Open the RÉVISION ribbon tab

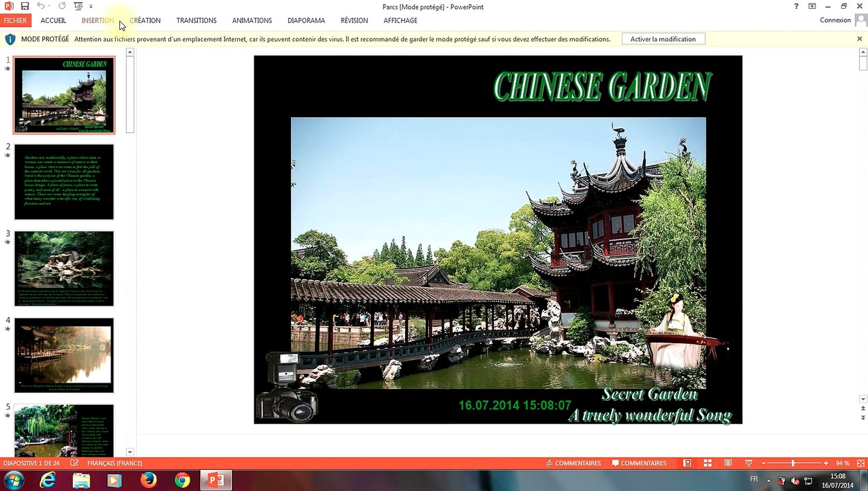click(354, 20)
